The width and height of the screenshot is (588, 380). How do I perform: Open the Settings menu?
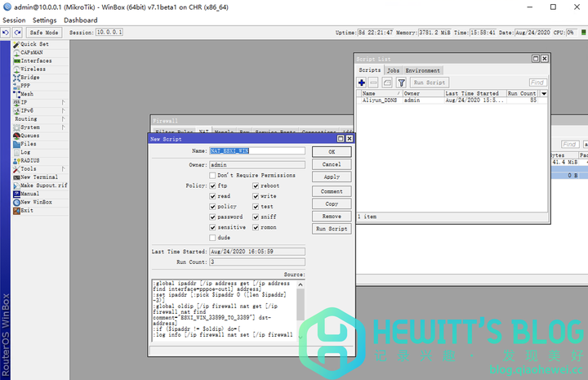point(45,20)
